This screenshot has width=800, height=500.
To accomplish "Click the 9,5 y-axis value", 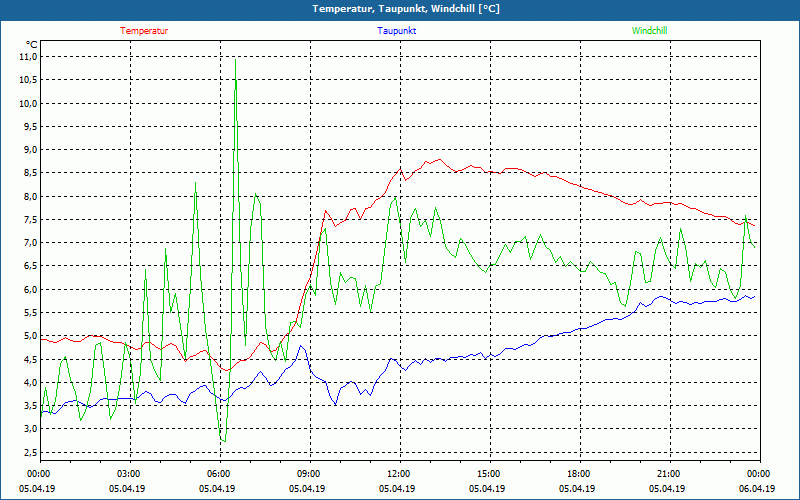I will 31,127.
